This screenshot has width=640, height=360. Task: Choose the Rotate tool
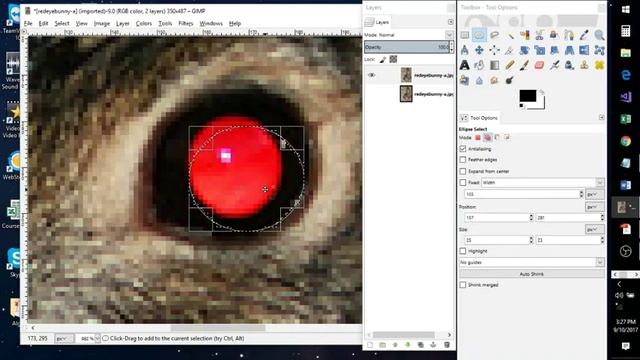(524, 50)
